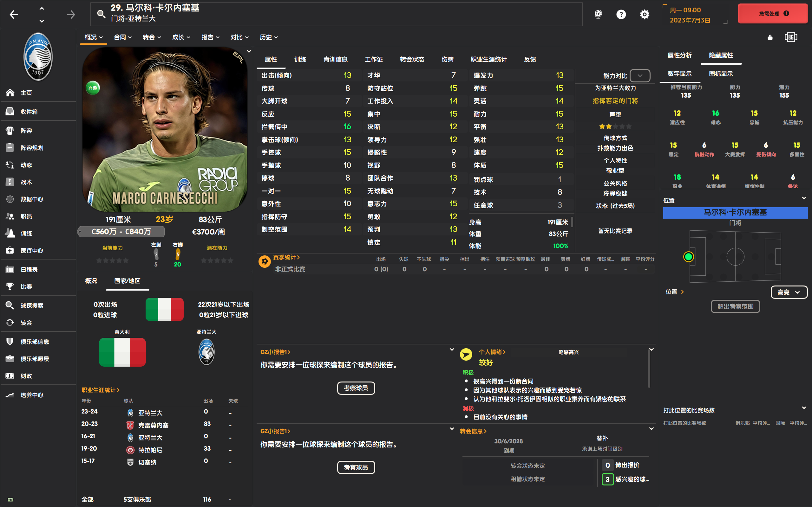
Task: Click the Atalanta club badge in the sidebar
Action: (x=38, y=57)
